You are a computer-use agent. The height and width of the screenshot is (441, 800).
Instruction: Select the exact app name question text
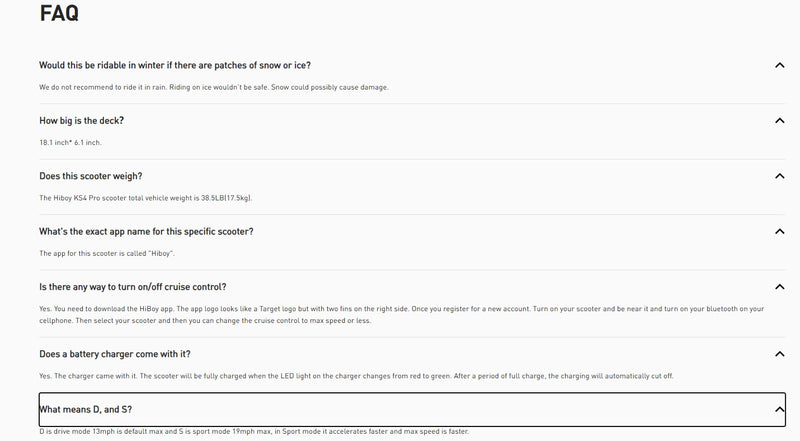[x=146, y=231]
